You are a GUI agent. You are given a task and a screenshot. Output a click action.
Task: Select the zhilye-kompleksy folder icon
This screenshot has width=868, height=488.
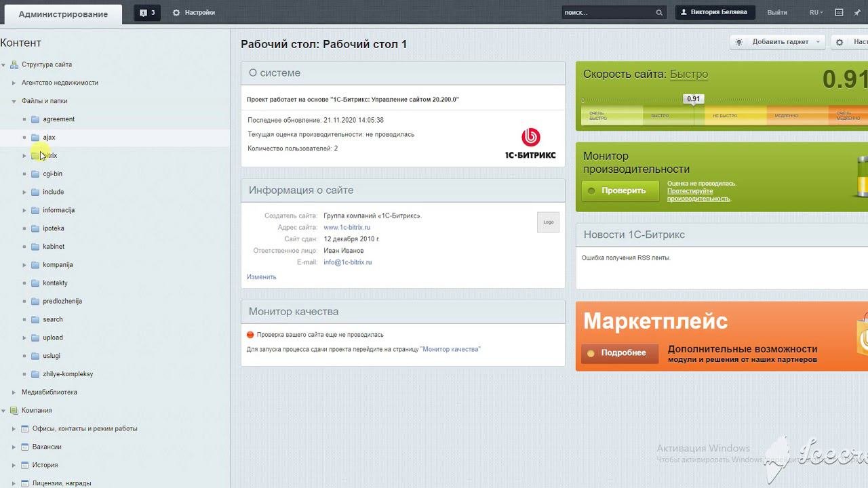35,374
